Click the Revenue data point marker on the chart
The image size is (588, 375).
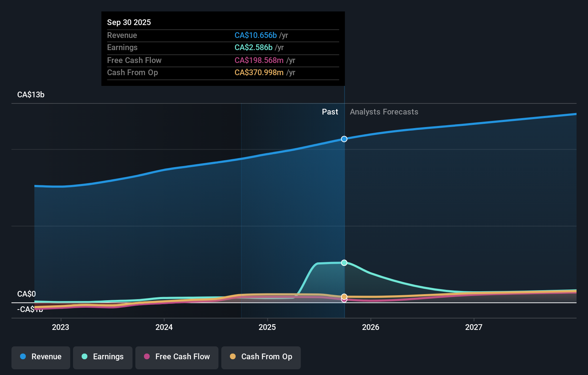pos(344,139)
